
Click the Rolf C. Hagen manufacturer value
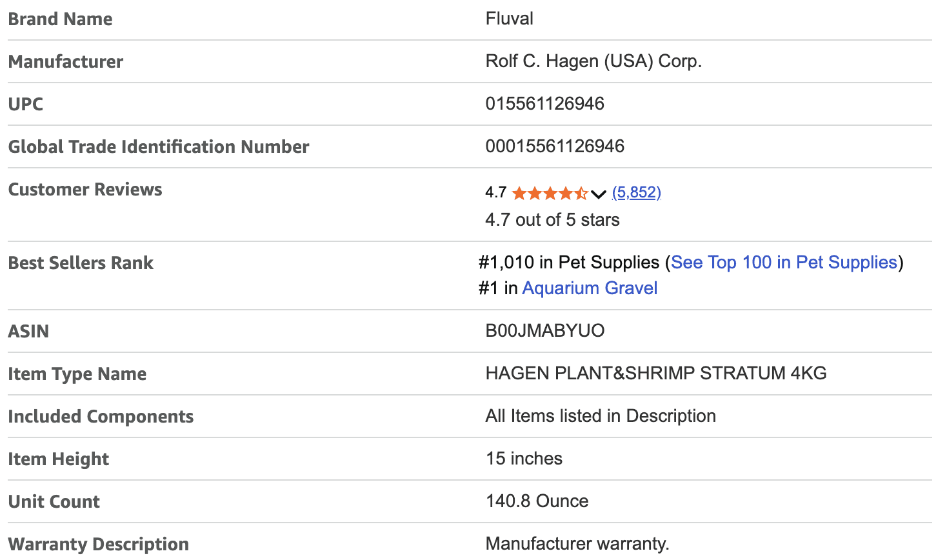pos(593,61)
